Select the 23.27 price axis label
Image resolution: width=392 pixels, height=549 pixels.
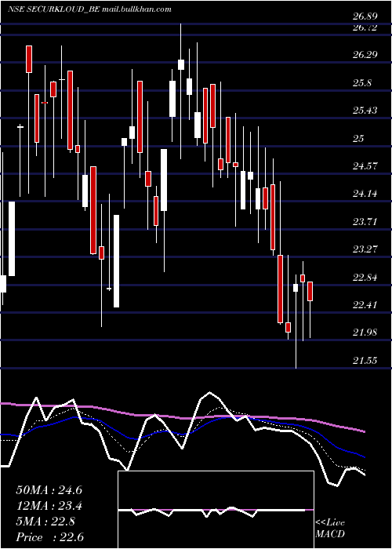coord(365,249)
